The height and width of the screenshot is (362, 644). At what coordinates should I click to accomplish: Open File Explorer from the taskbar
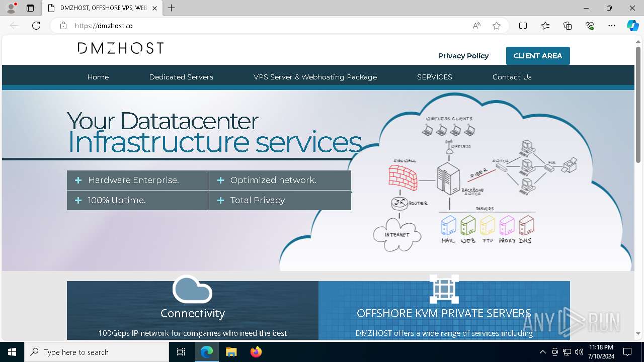pyautogui.click(x=231, y=352)
